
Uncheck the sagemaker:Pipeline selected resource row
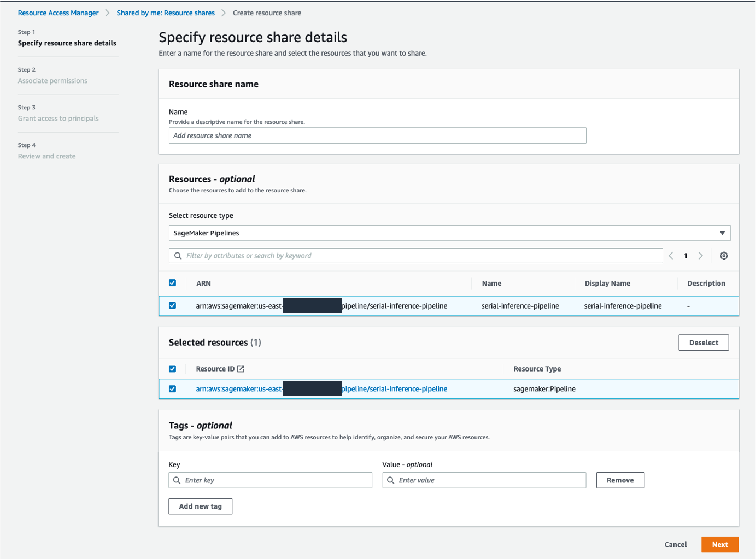click(173, 389)
